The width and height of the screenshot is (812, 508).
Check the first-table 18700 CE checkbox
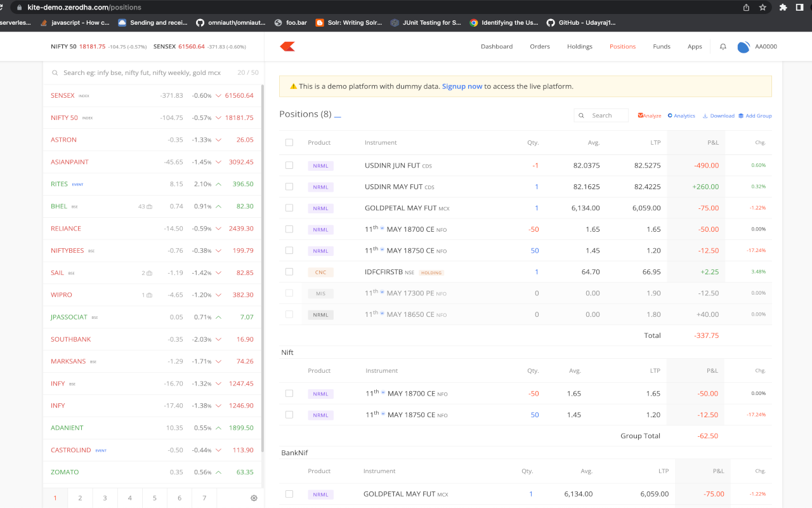pyautogui.click(x=289, y=229)
